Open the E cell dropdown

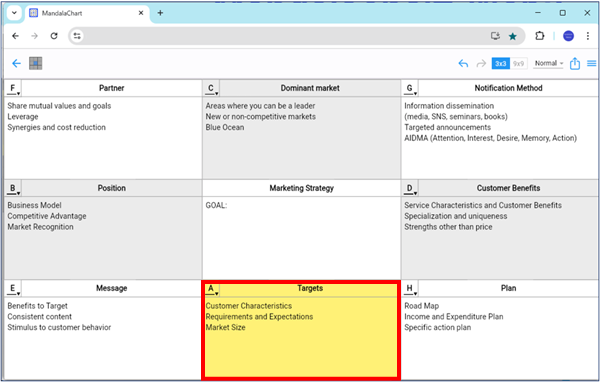pyautogui.click(x=13, y=289)
